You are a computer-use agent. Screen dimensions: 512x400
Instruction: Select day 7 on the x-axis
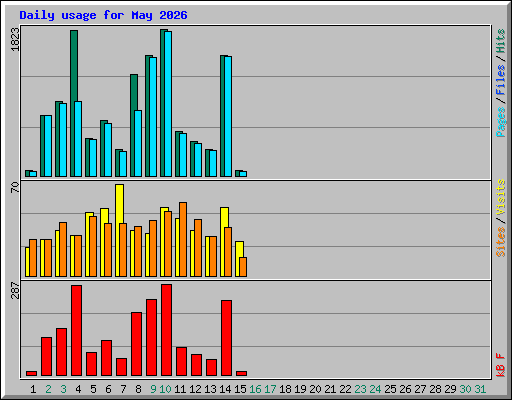[123, 389]
